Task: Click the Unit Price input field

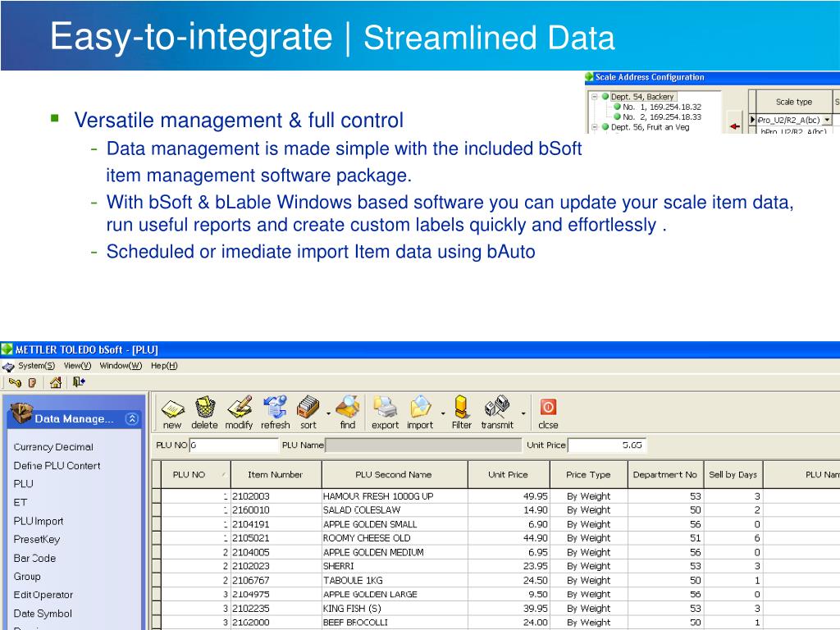Action: coord(607,445)
